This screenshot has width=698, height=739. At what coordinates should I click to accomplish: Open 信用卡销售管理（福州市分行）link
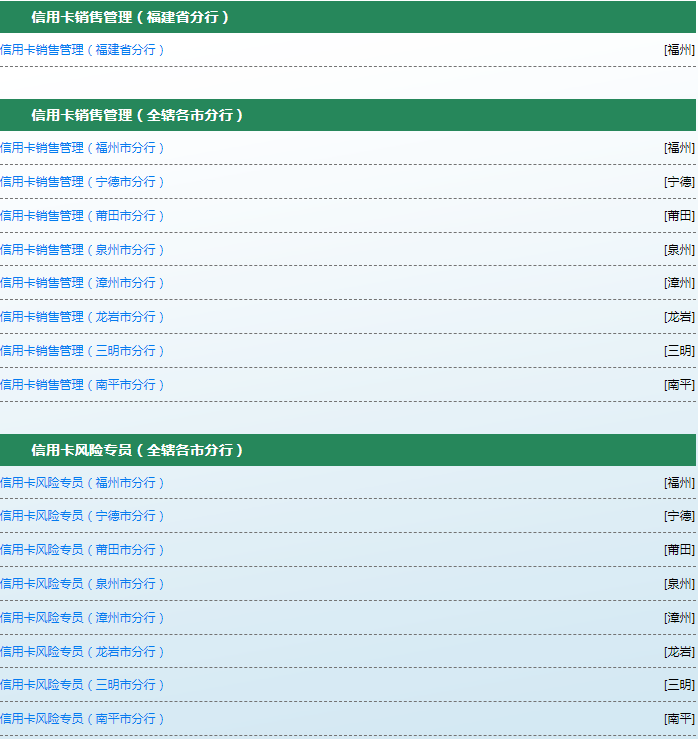pos(82,148)
